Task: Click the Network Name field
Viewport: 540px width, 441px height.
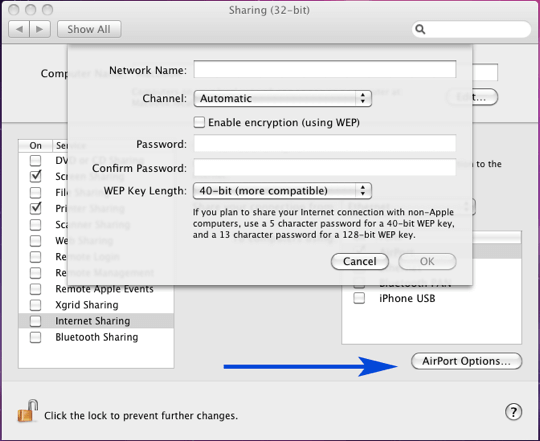Action: point(325,69)
